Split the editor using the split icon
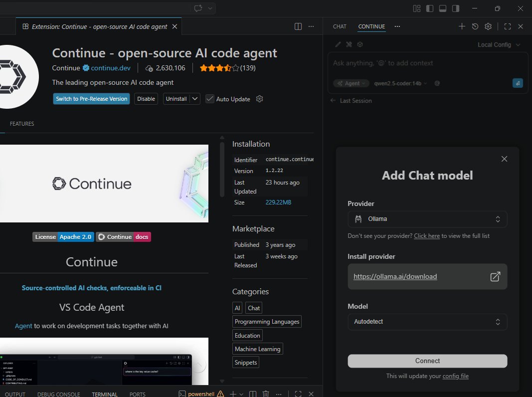 pos(298,26)
